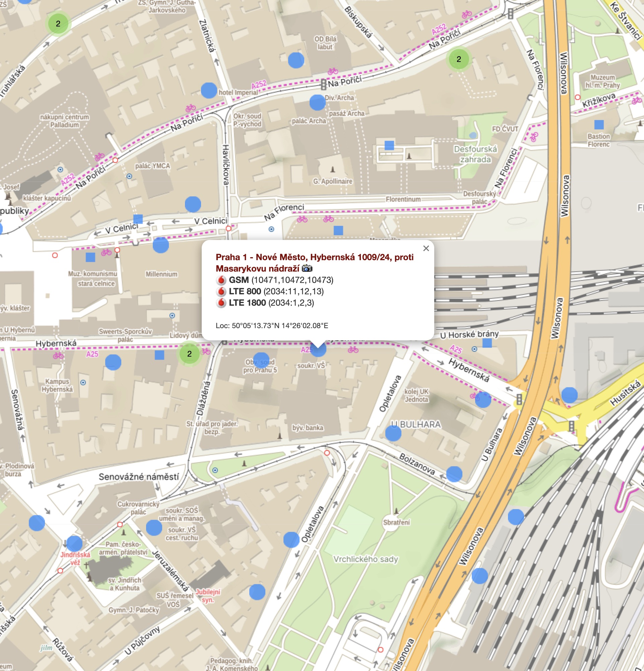Open the camera photo icon in popup
Viewport: 644px width, 671px height.
tap(307, 269)
